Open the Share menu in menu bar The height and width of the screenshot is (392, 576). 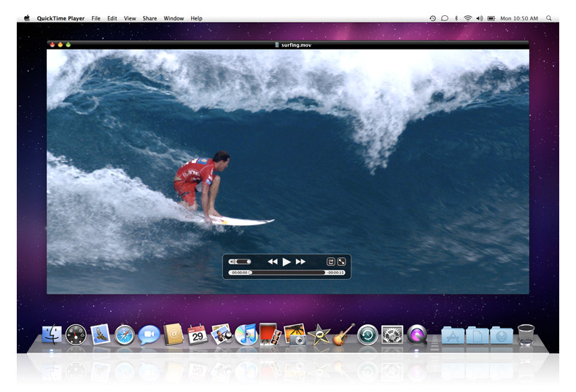coord(149,18)
